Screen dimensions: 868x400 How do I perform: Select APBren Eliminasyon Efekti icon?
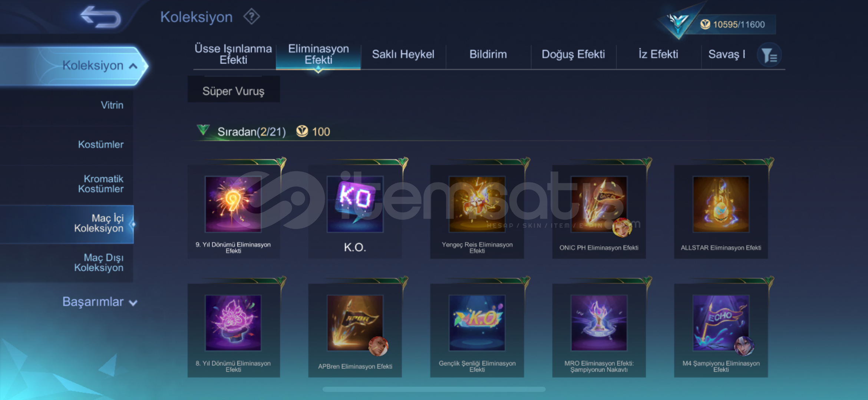(355, 323)
